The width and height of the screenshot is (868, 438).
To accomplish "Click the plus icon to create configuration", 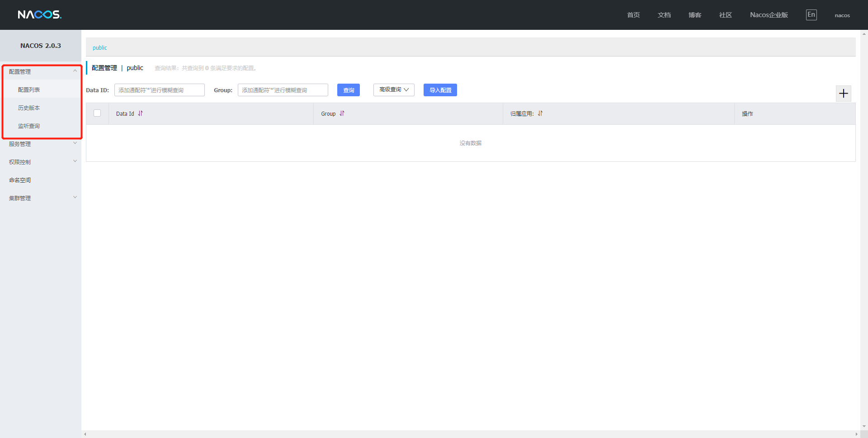I will click(844, 94).
